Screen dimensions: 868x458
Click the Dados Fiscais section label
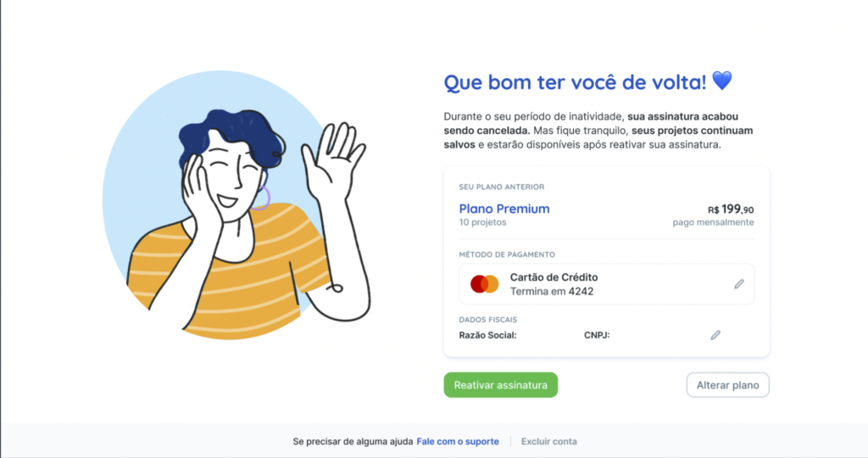[x=487, y=320]
